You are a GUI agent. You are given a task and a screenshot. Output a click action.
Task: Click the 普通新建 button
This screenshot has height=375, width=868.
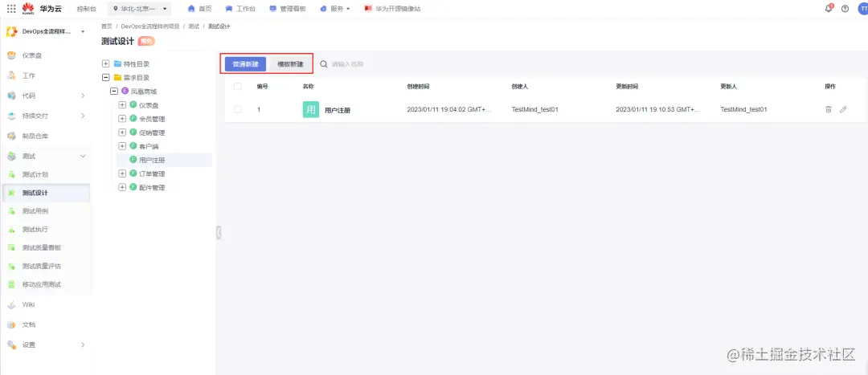click(x=245, y=64)
